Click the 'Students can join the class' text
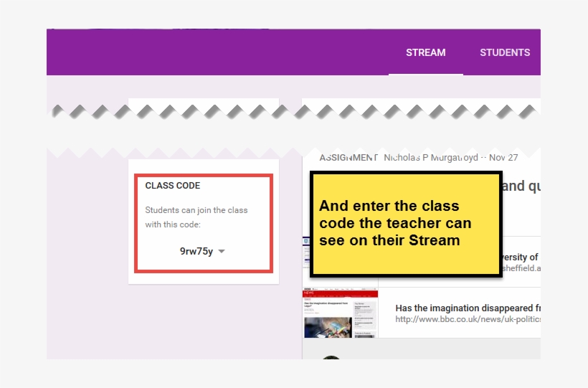 click(196, 210)
